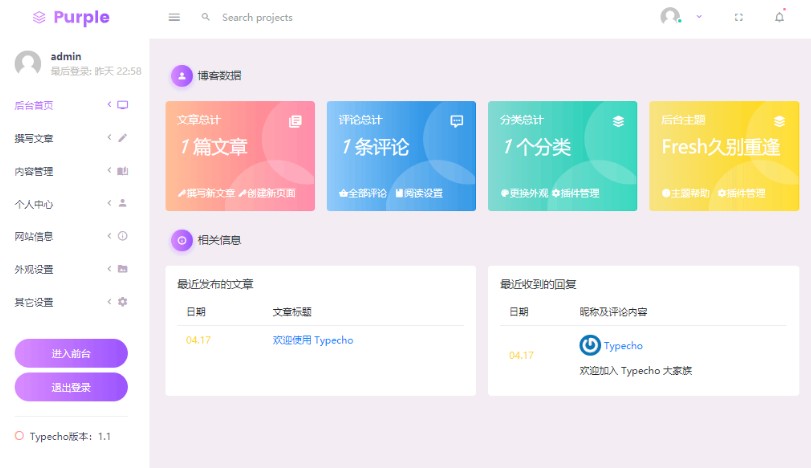Expand the chevron next to 后台首页

click(x=109, y=104)
